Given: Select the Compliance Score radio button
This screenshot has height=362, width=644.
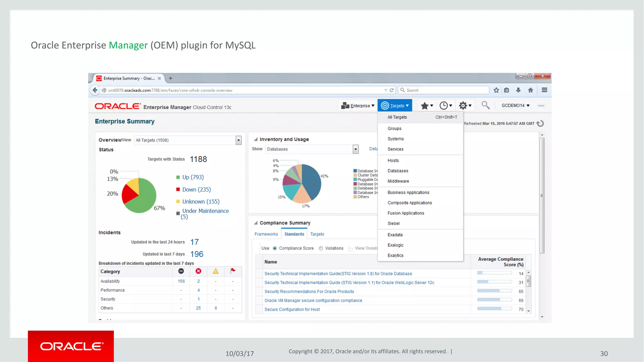Looking at the screenshot, I should 275,248.
